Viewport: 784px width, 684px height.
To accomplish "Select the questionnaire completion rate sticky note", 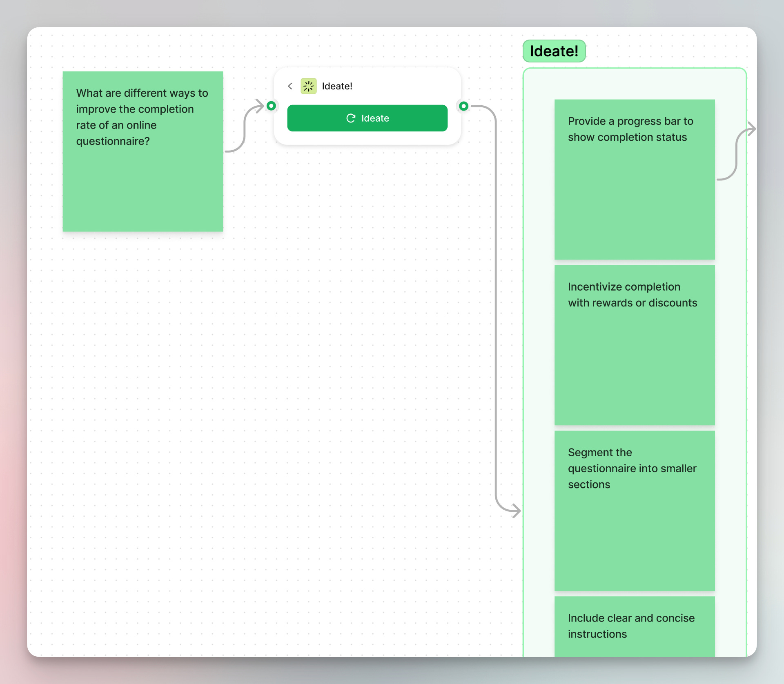I will (x=143, y=151).
